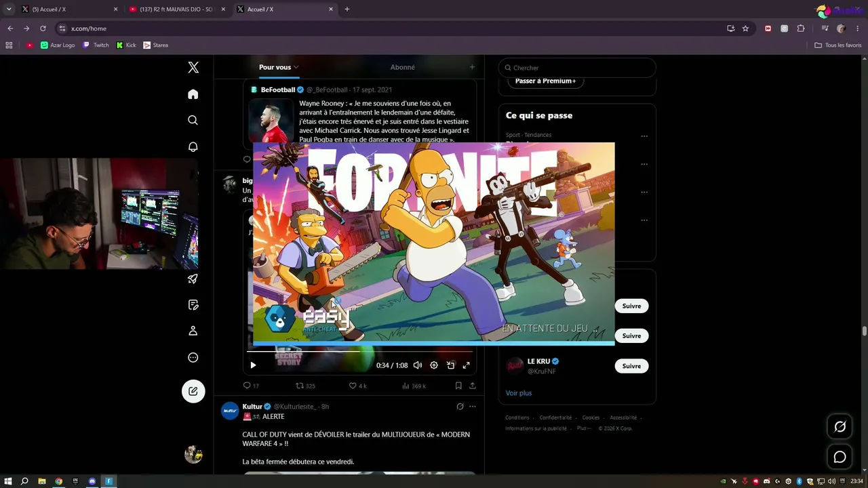Open the Tous les favoris bookmarks folder
This screenshot has height=488, width=868.
[x=837, y=45]
